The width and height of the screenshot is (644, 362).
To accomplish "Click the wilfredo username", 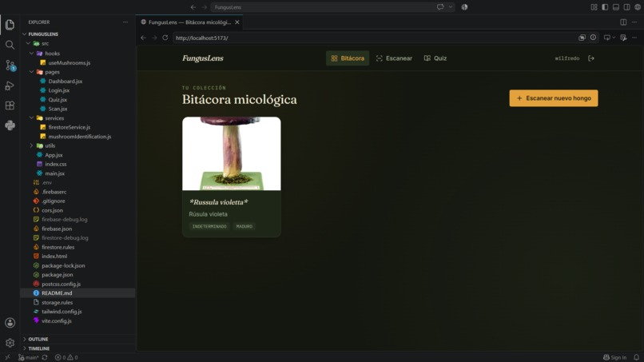I will 566,58.
